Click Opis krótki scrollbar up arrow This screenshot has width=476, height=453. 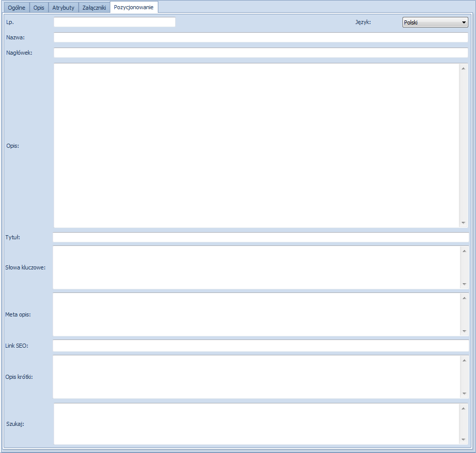464,360
